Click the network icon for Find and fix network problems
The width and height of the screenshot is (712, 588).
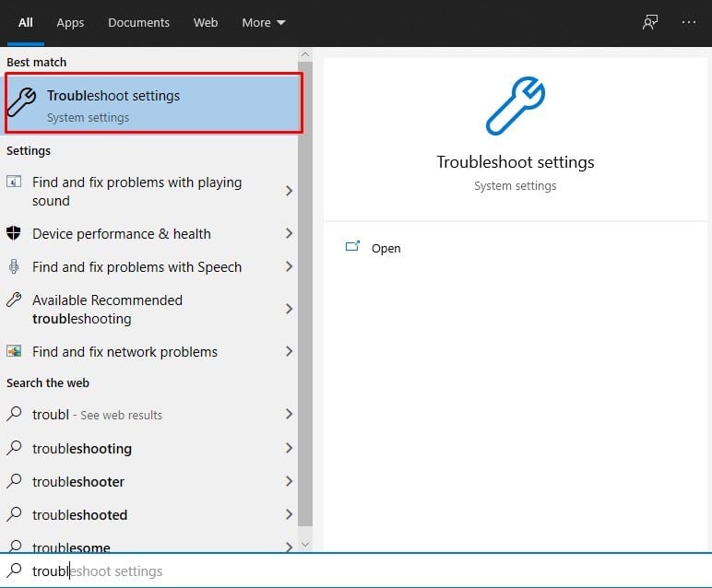click(x=14, y=351)
